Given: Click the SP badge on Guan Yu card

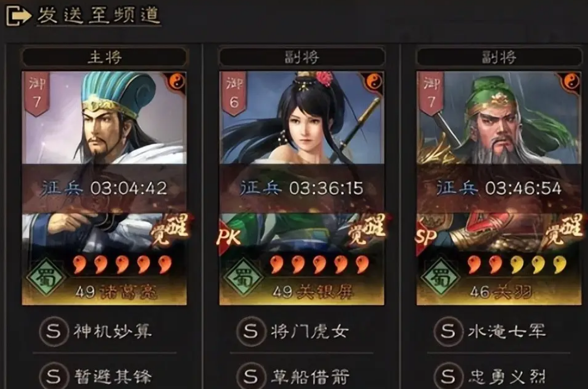Looking at the screenshot, I should (426, 237).
